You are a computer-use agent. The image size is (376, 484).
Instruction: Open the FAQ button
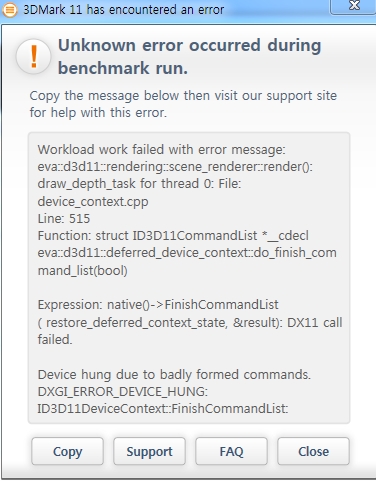[x=231, y=451]
